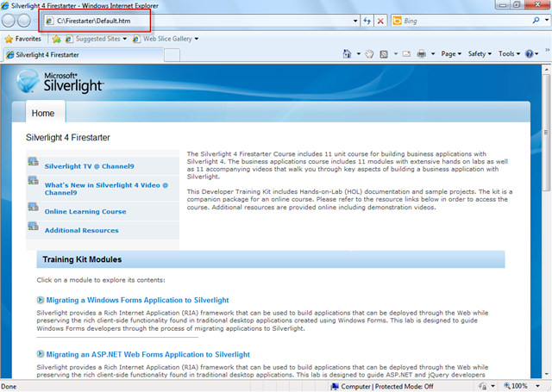Expand the address bar history dropdown

(x=355, y=21)
